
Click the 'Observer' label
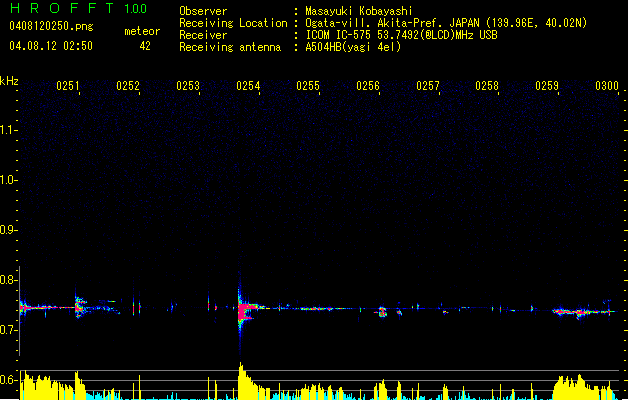(x=203, y=11)
